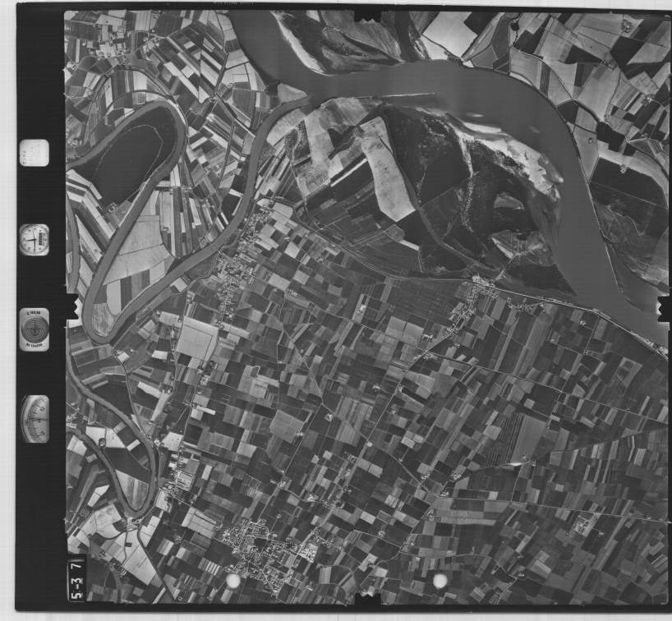672x621 pixels.
Task: Click the bright elongated field strip on the island
Action: pos(384,168)
